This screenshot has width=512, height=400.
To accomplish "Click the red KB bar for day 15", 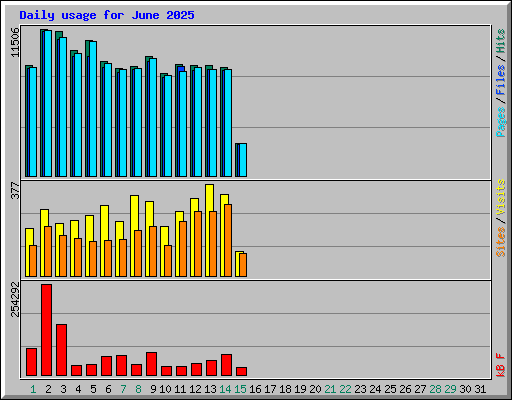I will coord(242,372).
